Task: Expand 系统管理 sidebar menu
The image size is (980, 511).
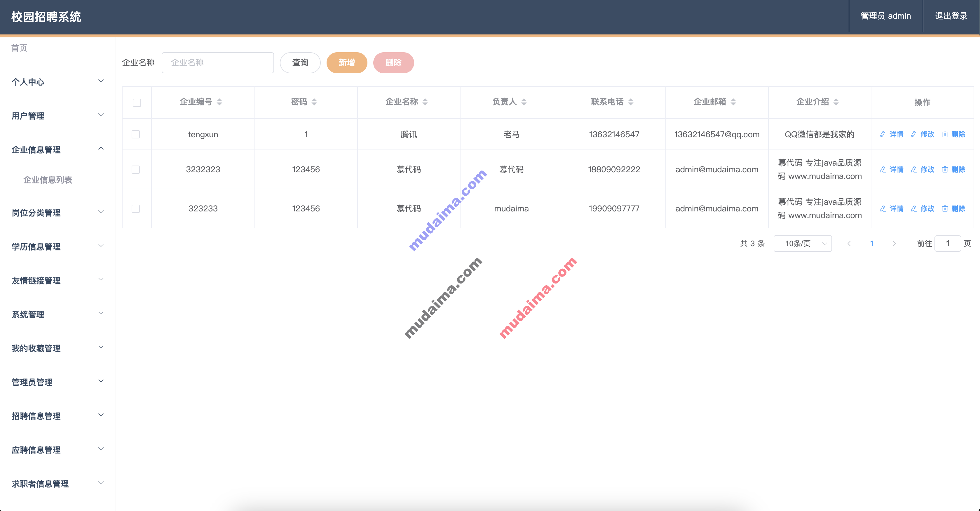Action: [x=58, y=314]
